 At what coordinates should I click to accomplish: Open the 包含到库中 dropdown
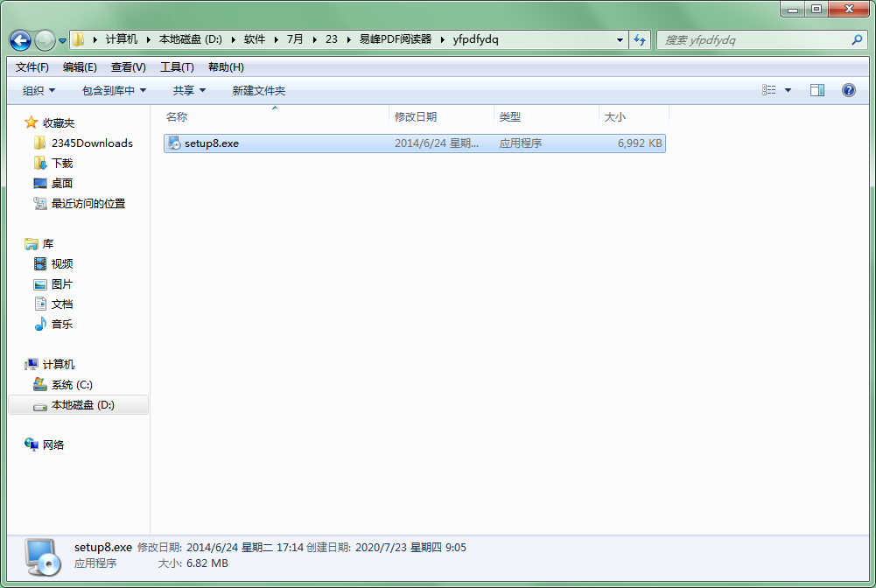[114, 90]
